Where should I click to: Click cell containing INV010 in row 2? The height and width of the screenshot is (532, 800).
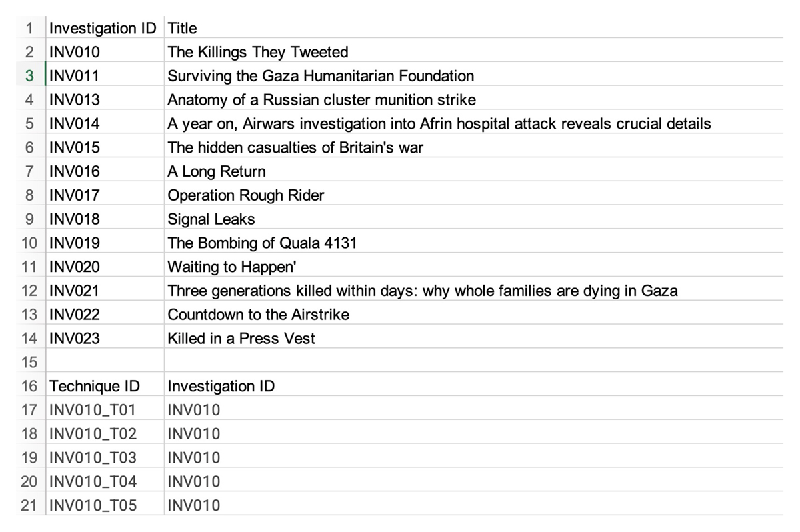[105, 52]
